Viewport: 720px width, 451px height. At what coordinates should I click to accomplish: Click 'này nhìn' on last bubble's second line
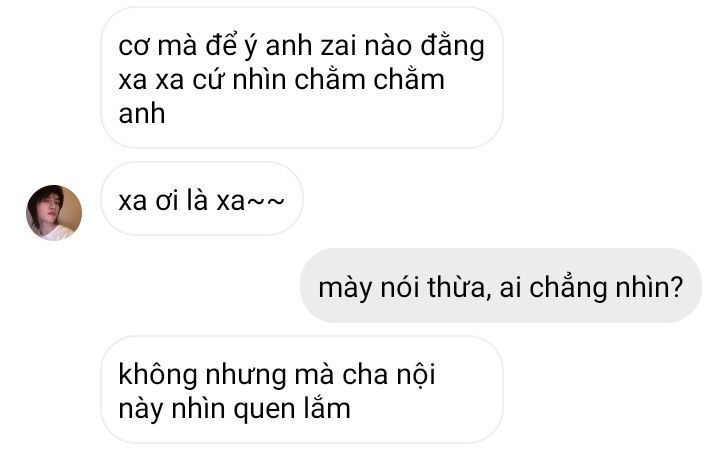point(172,409)
